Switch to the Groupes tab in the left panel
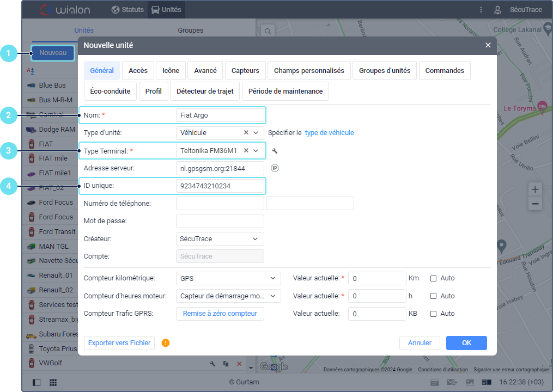 [x=191, y=30]
